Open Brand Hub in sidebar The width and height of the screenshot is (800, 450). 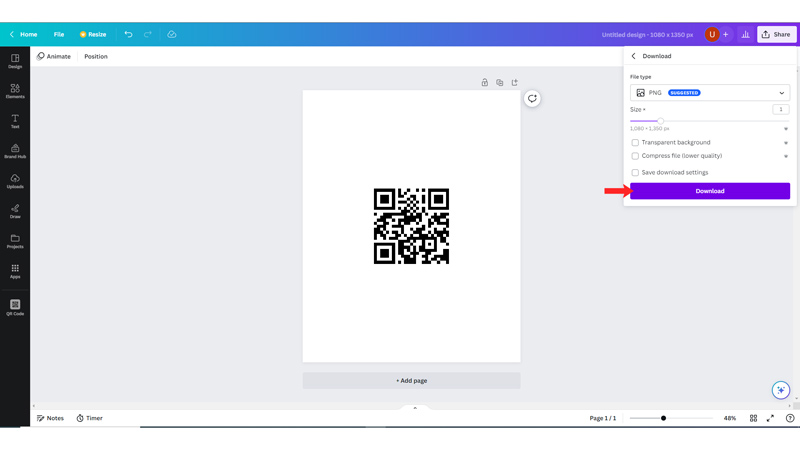tap(15, 151)
